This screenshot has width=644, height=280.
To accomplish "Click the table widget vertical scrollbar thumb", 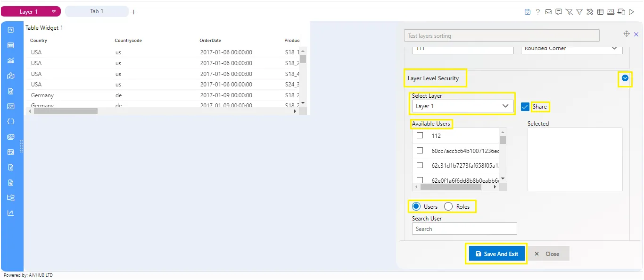I will (x=303, y=59).
